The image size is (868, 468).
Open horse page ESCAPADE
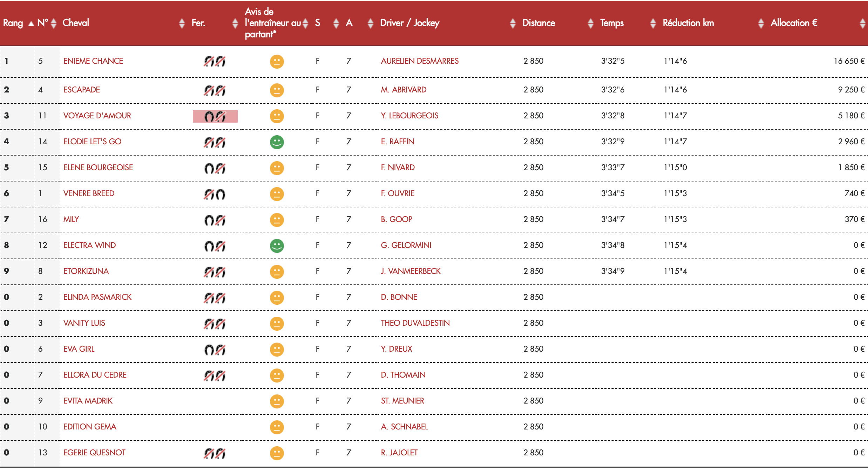pos(82,90)
